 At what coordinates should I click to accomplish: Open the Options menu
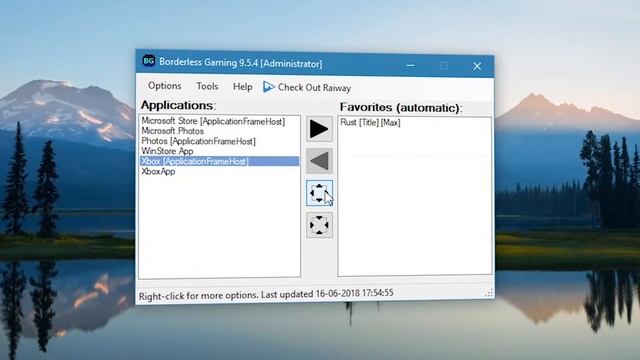(x=164, y=86)
